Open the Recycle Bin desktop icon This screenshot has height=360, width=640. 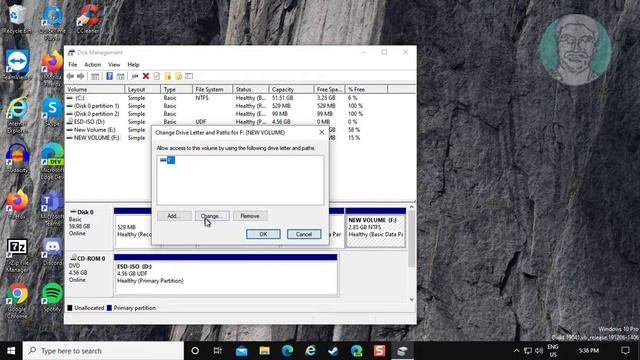(x=16, y=18)
